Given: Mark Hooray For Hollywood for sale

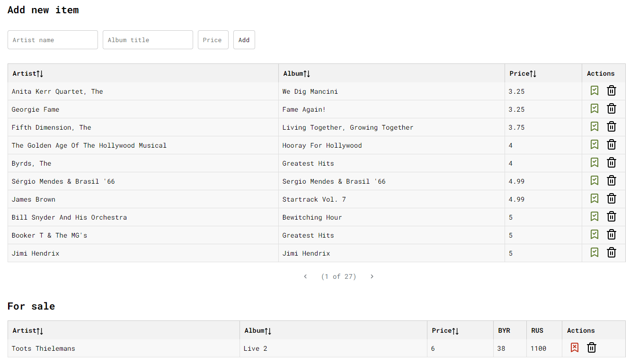Looking at the screenshot, I should pos(595,145).
